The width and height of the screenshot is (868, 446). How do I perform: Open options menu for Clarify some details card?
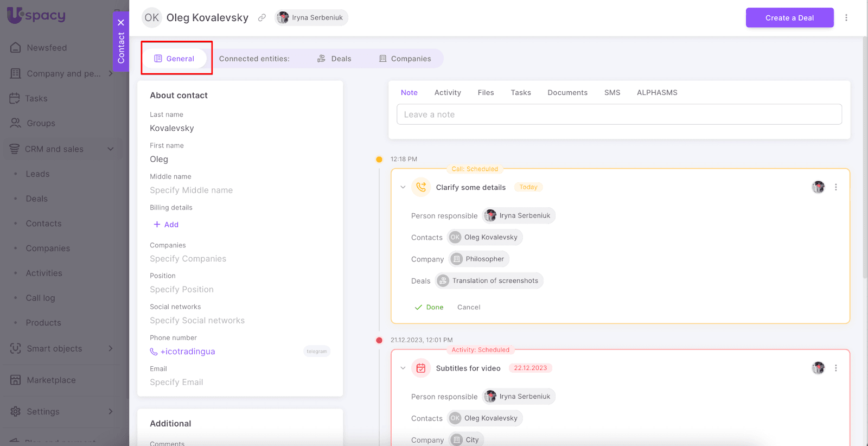pyautogui.click(x=835, y=187)
